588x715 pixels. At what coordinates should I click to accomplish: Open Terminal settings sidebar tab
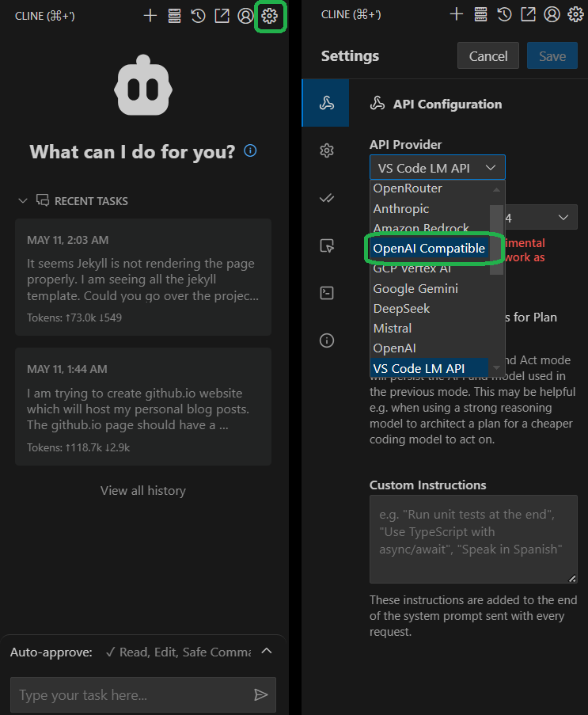tap(326, 293)
